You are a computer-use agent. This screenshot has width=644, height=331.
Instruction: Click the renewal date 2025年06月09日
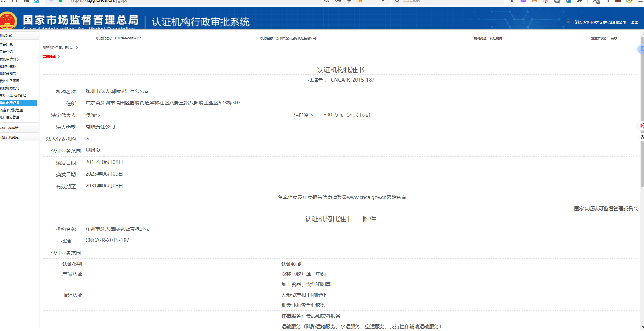pos(104,174)
